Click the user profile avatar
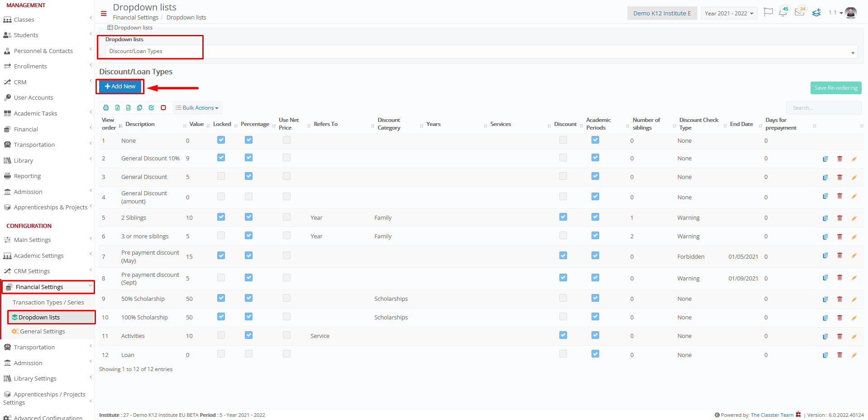 click(x=851, y=13)
